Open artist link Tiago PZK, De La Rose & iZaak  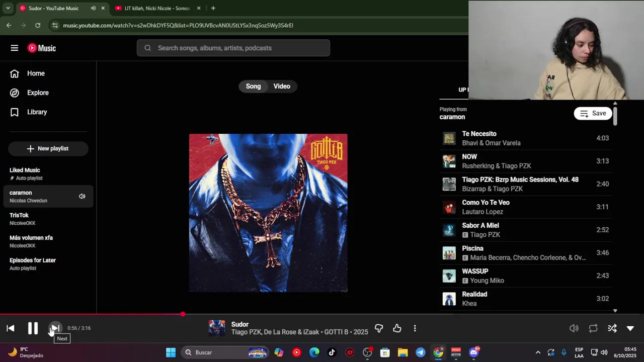pos(275,332)
